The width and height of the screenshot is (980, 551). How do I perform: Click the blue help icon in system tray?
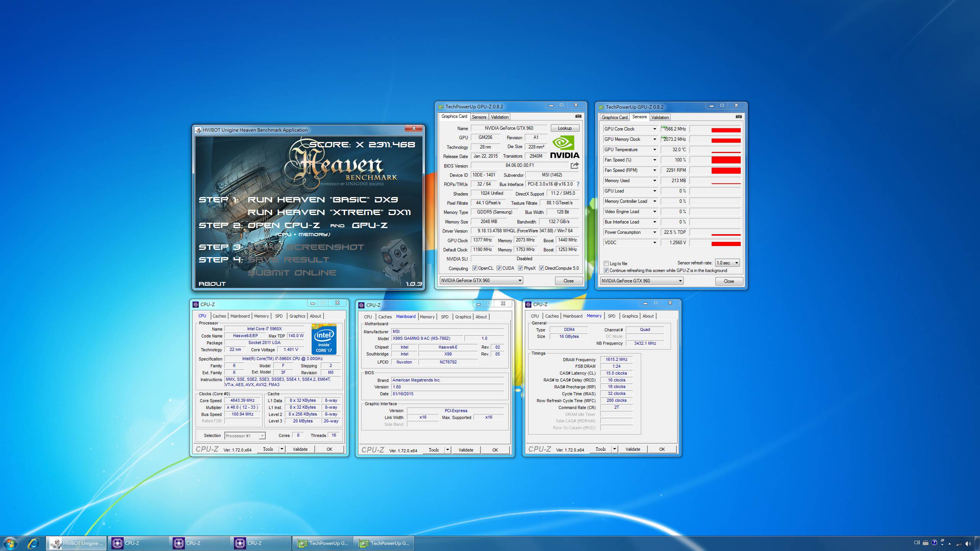pos(934,543)
